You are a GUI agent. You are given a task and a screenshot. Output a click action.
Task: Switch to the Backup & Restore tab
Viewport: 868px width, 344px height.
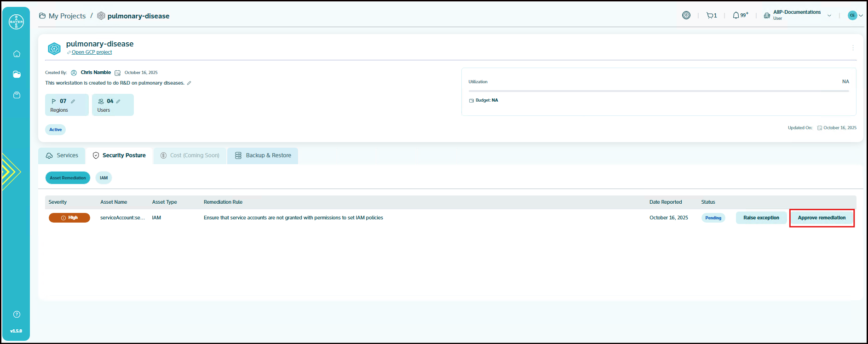263,155
